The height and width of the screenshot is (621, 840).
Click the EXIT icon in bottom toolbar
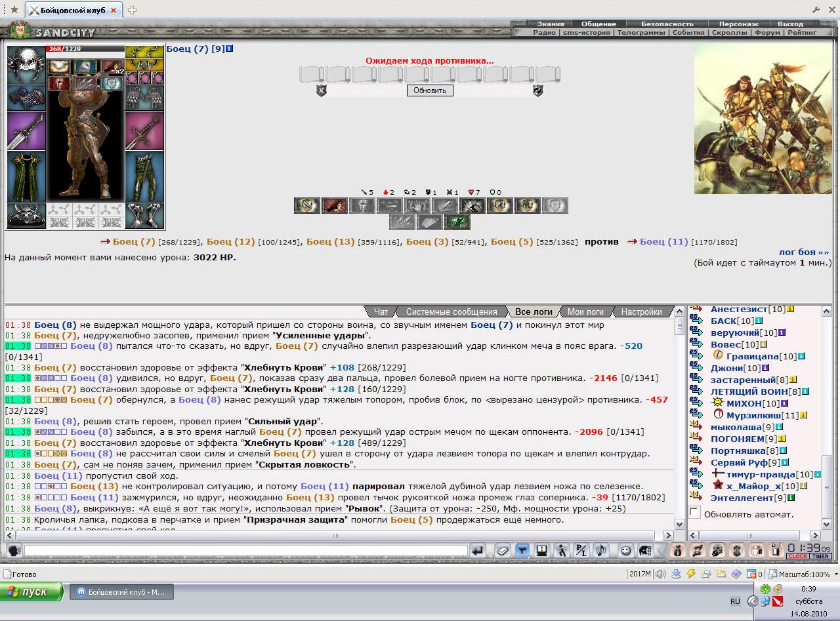coord(776,550)
